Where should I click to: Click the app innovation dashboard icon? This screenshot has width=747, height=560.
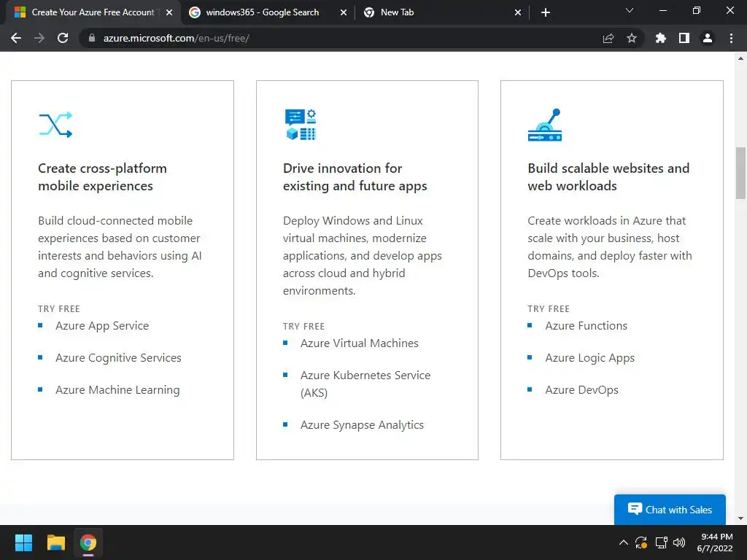[300, 125]
